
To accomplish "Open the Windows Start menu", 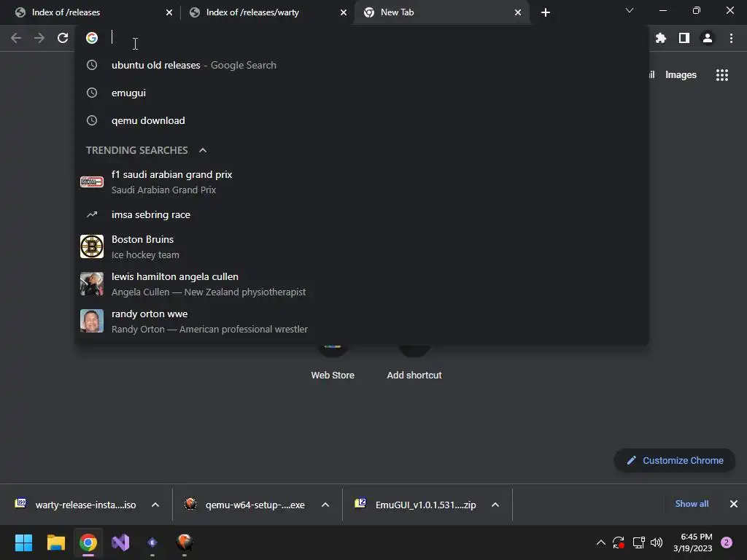I will 23,542.
